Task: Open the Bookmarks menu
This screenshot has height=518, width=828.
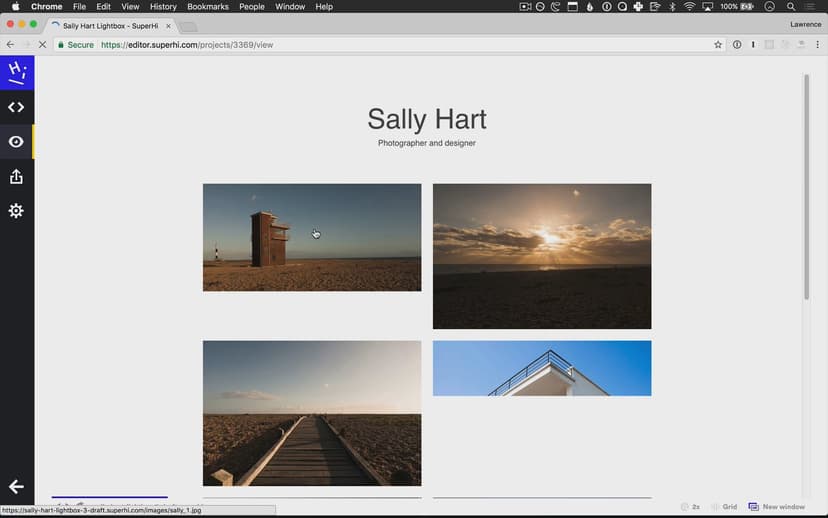Action: pos(208,7)
